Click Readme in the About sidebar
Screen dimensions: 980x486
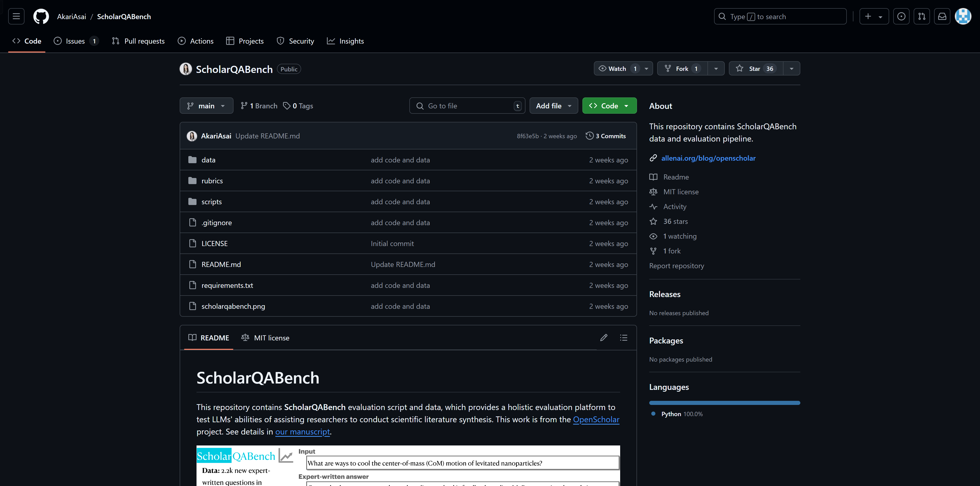[676, 177]
